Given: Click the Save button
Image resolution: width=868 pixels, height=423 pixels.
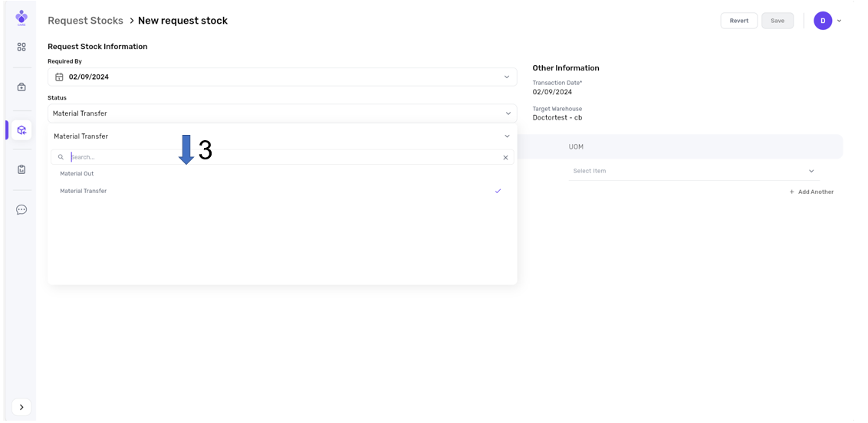Looking at the screenshot, I should click(777, 21).
